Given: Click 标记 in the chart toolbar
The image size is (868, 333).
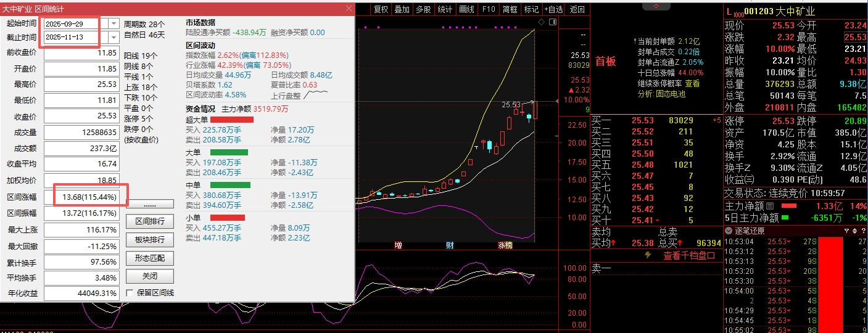Looking at the screenshot, I should pyautogui.click(x=531, y=9).
